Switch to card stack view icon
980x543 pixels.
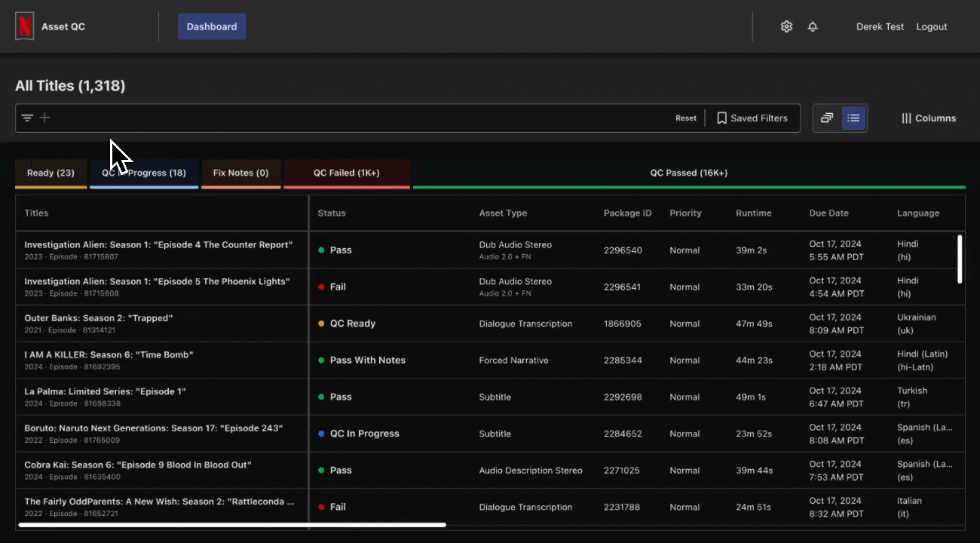827,118
